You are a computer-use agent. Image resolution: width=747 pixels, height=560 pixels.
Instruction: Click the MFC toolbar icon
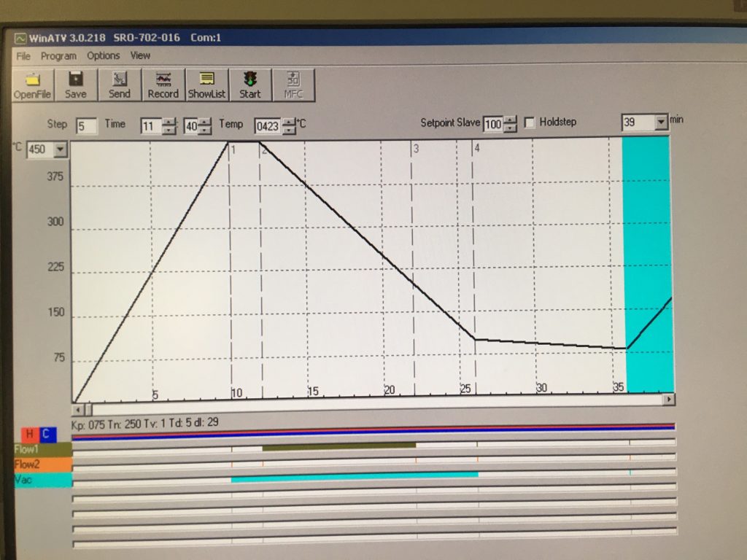pos(293,79)
